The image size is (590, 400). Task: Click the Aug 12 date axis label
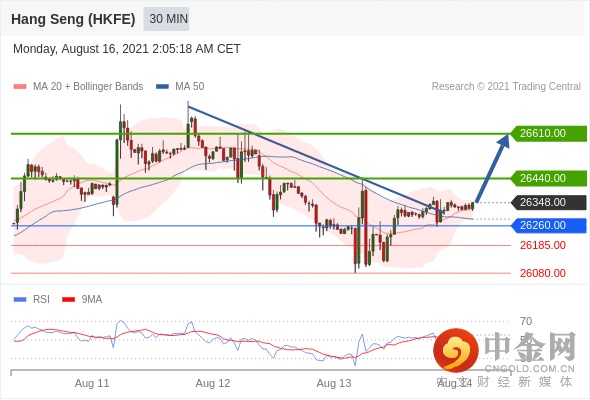click(213, 383)
